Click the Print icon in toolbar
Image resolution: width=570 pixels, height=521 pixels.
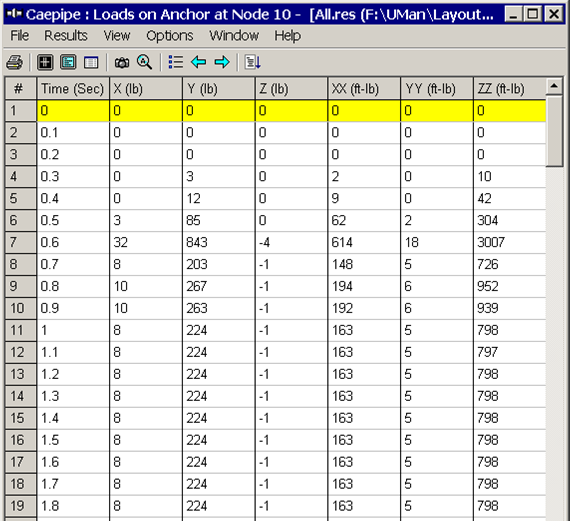[x=15, y=62]
